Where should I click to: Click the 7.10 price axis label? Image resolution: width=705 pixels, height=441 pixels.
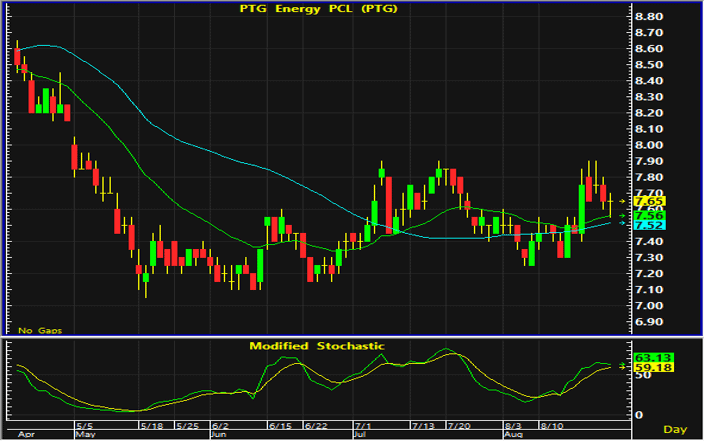649,290
